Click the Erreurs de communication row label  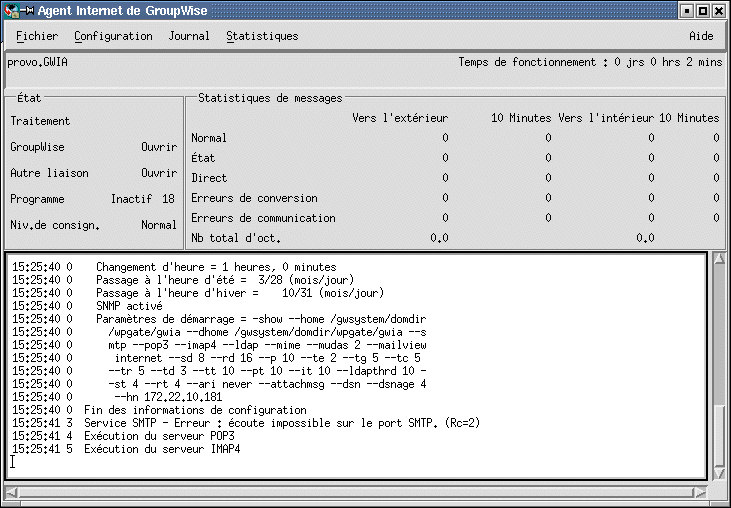tap(263, 218)
